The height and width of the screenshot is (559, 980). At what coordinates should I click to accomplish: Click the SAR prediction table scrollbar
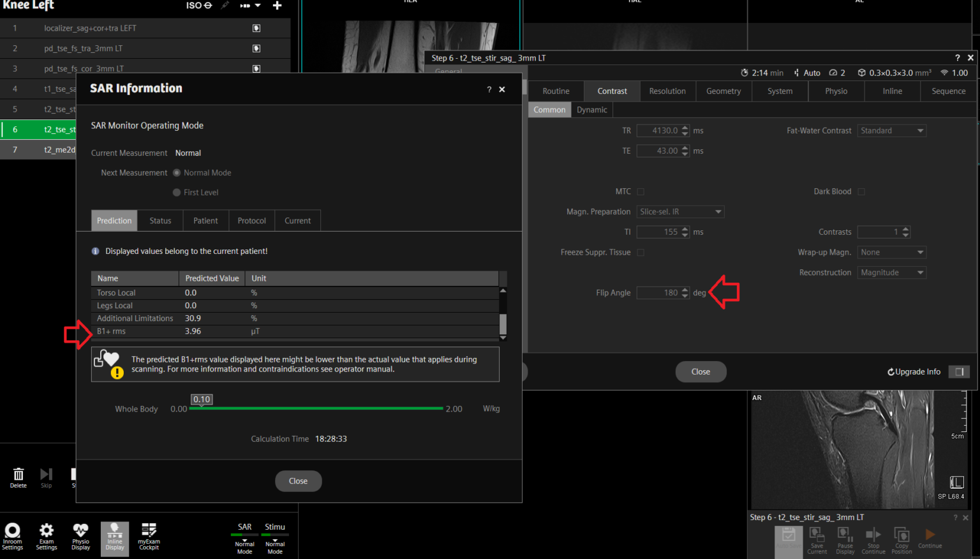click(x=503, y=324)
